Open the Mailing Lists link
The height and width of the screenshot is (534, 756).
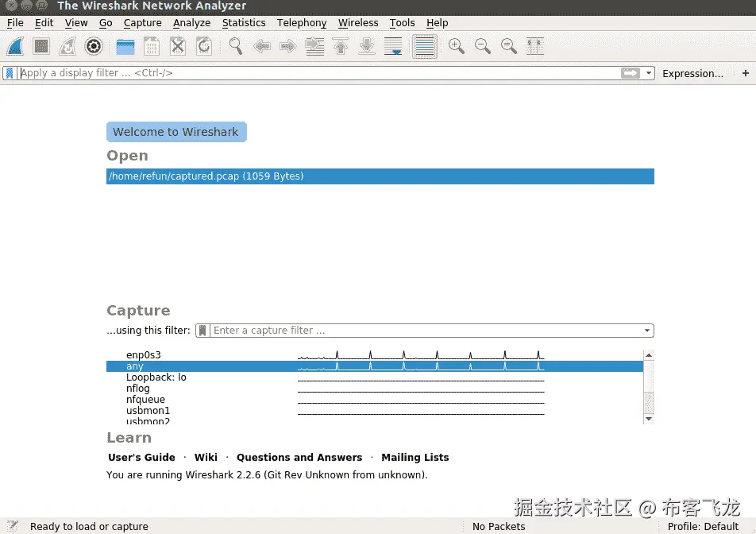415,457
